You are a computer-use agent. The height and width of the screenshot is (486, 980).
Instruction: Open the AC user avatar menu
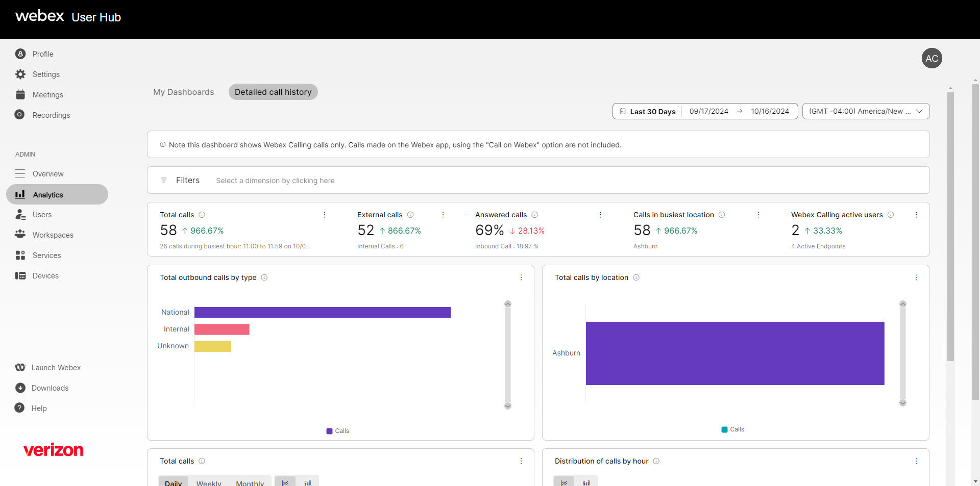click(x=932, y=58)
